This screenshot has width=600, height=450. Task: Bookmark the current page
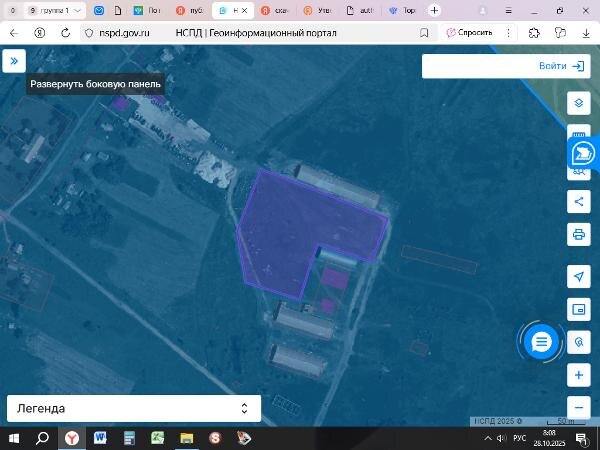pyautogui.click(x=424, y=33)
